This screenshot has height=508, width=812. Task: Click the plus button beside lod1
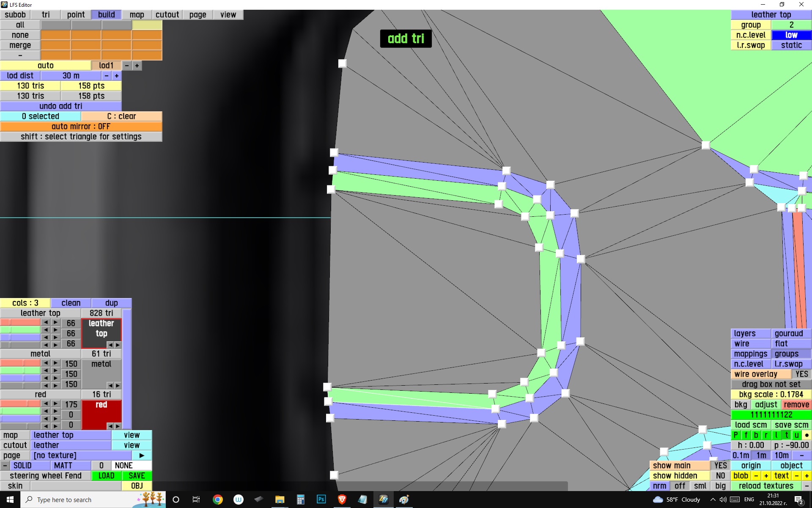tap(137, 66)
